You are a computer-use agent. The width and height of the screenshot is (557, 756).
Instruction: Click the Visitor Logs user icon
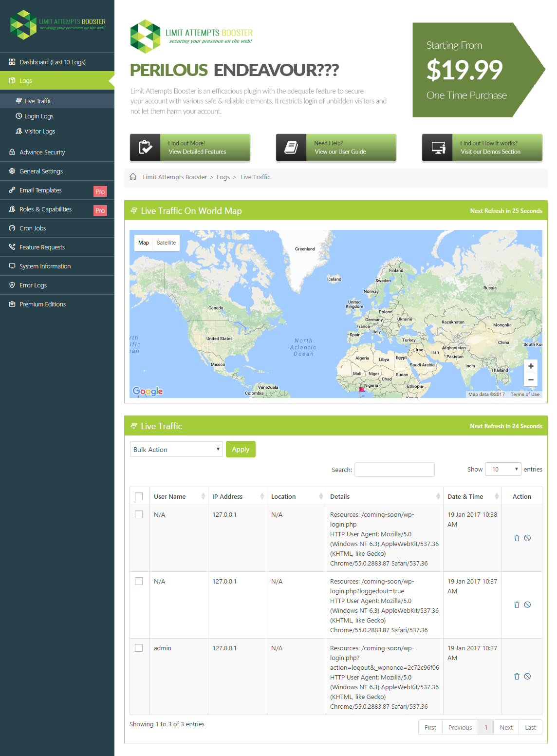(x=19, y=131)
